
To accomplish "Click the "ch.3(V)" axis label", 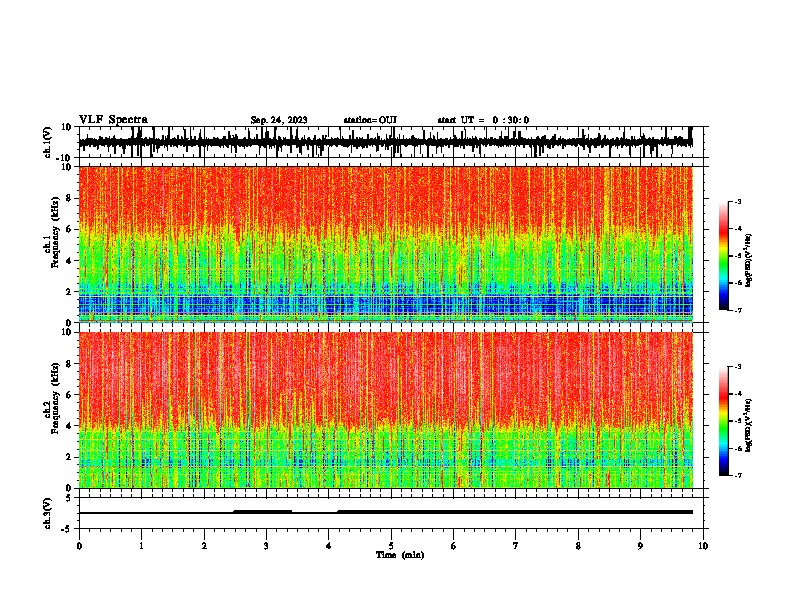I will click(x=48, y=513).
